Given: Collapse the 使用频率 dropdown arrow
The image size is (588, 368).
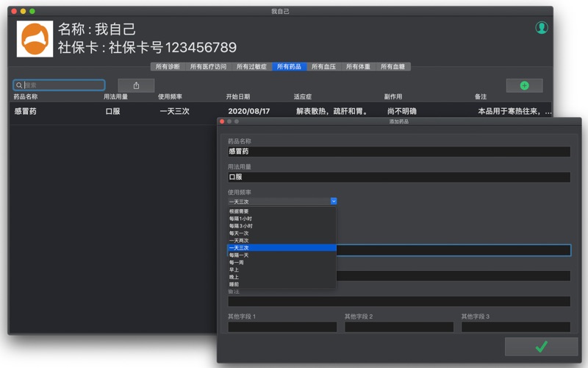Looking at the screenshot, I should click(333, 201).
